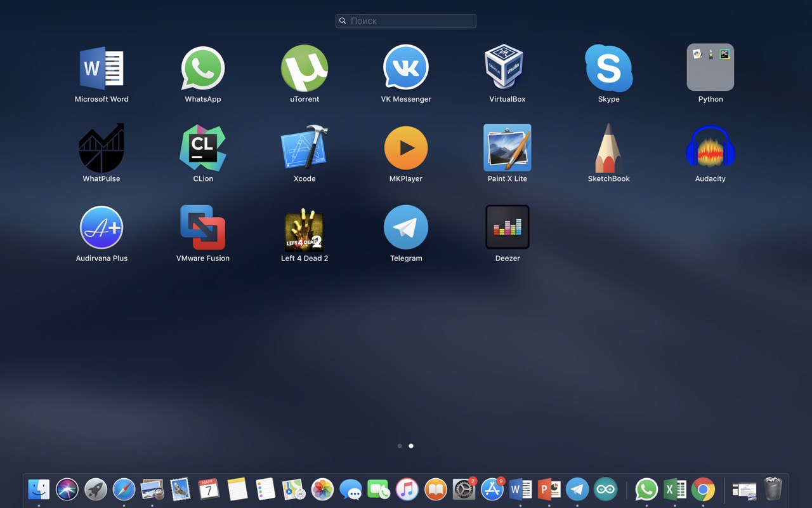Switch to WhatsApp in the Dock
Viewport: 812px width, 508px height.
pyautogui.click(x=646, y=489)
